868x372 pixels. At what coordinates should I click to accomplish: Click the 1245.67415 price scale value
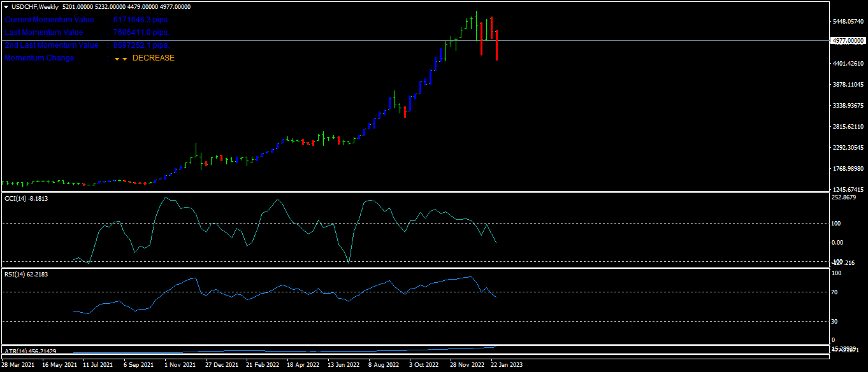point(848,190)
